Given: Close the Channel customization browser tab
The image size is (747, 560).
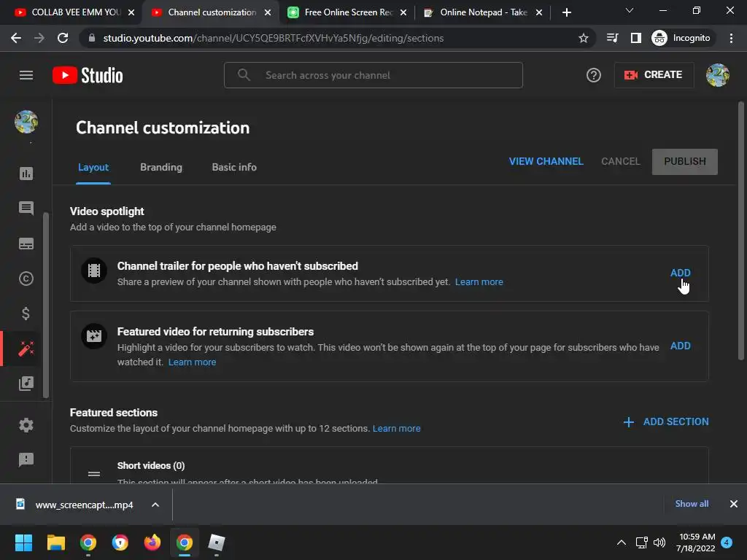Looking at the screenshot, I should 268,12.
